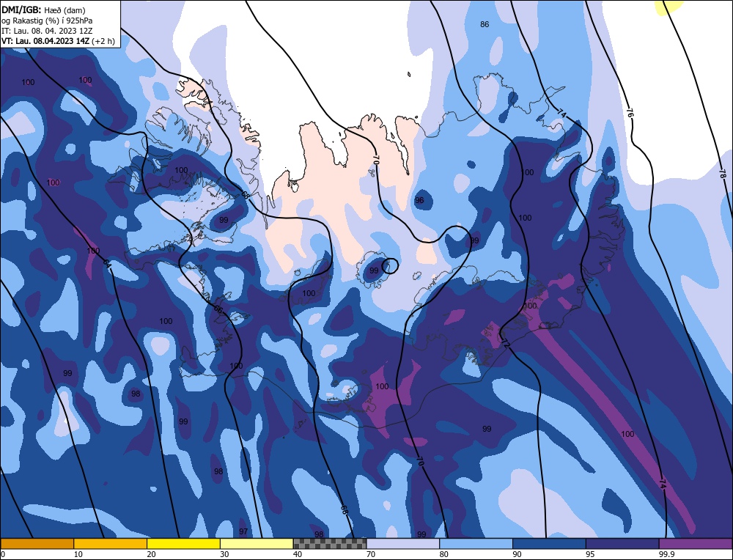Click the dark indigo 95–99.9 legend swatch

(x=622, y=543)
